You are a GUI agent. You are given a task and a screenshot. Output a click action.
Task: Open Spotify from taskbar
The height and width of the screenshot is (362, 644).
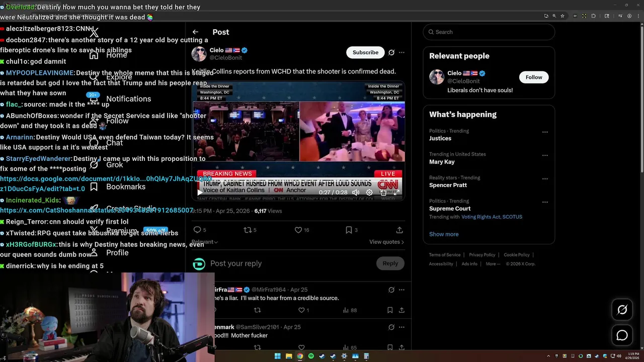tap(311, 356)
